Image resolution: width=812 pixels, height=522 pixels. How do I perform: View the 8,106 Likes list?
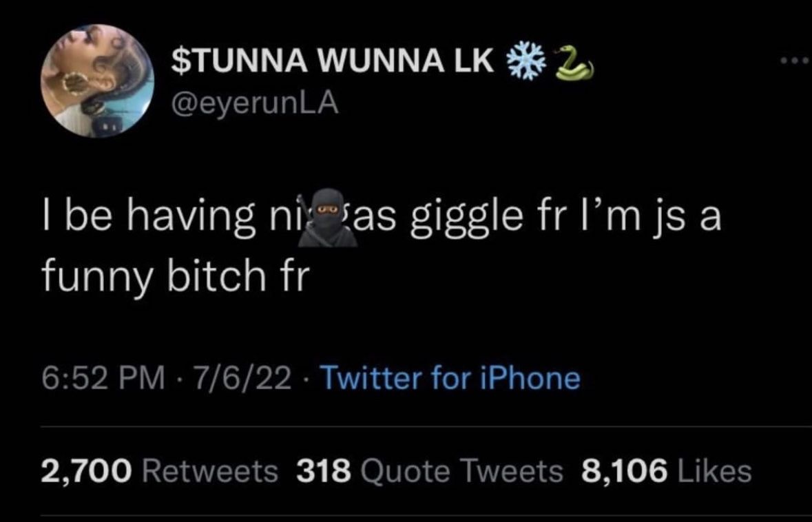click(x=666, y=471)
